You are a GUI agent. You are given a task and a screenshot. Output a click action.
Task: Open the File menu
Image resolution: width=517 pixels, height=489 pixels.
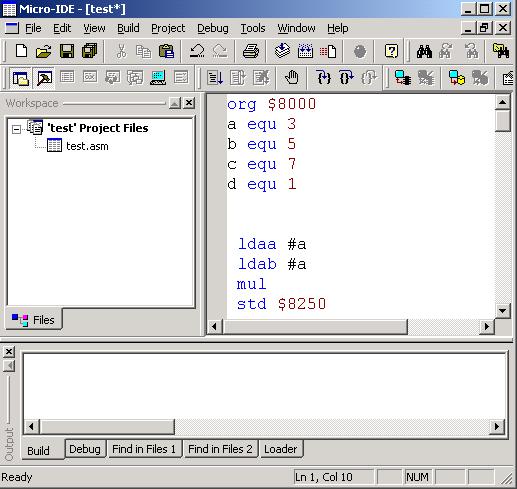pos(33,28)
